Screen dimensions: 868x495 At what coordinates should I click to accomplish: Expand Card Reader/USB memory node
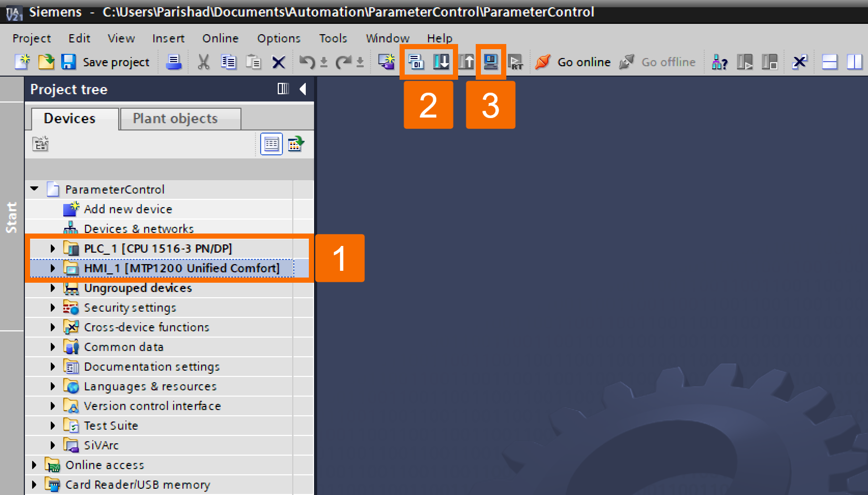click(34, 485)
